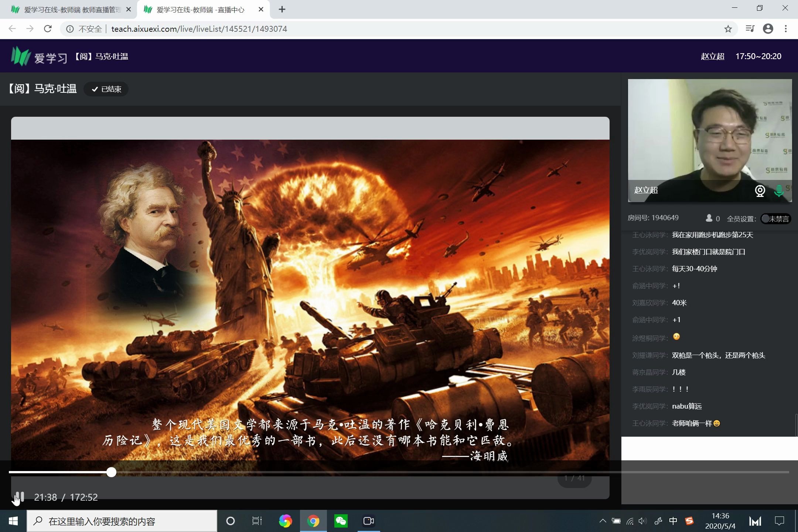Click the chat panel scrollbar

click(x=796, y=425)
